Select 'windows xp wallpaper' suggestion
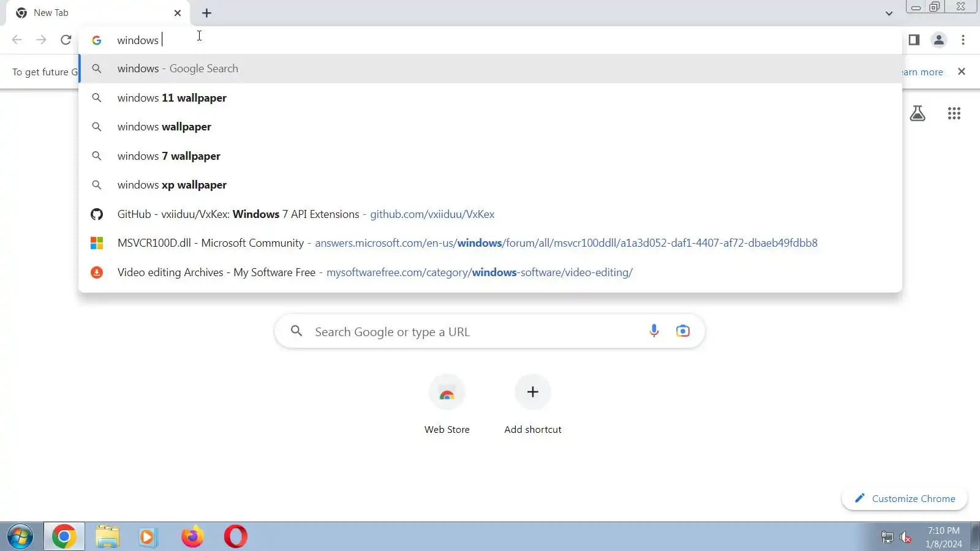Screen dimensions: 980x551 click(490, 185)
